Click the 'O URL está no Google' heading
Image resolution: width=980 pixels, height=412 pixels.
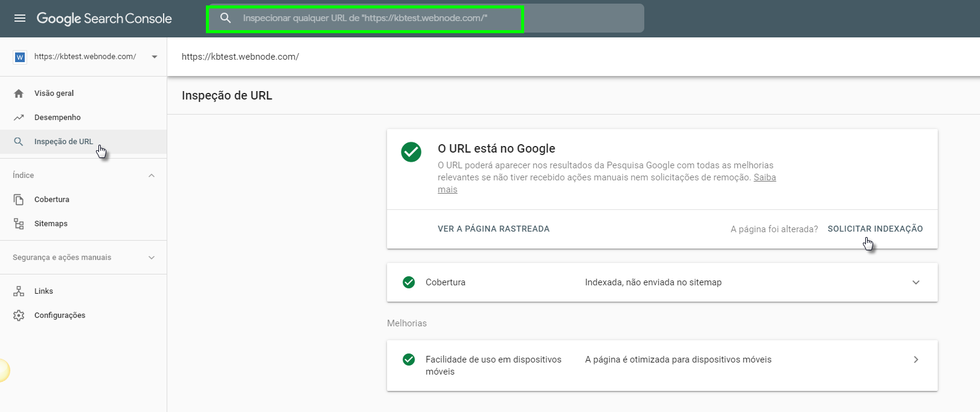pos(496,148)
